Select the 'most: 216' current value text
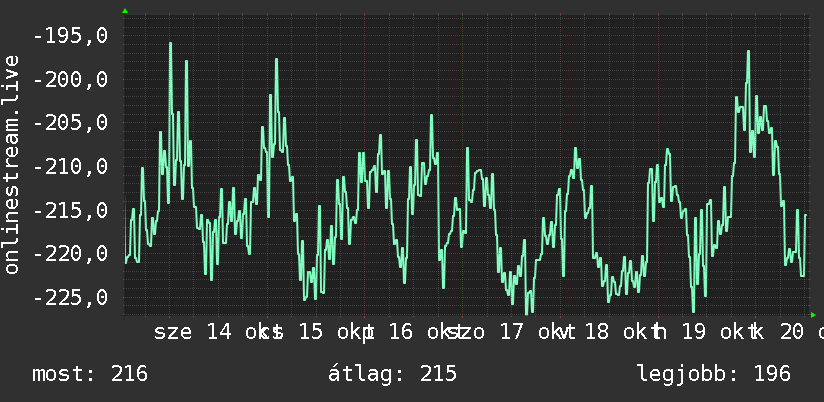This screenshot has height=402, width=824. coord(90,374)
